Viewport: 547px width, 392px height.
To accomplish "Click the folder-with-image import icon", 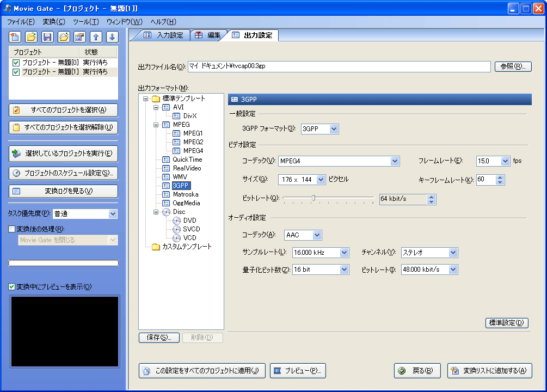I will [64, 37].
